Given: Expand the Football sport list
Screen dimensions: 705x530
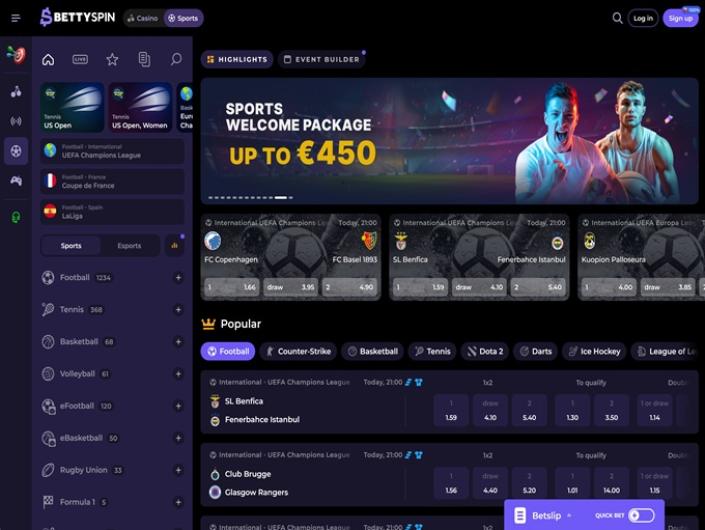Looking at the screenshot, I should click(x=178, y=278).
